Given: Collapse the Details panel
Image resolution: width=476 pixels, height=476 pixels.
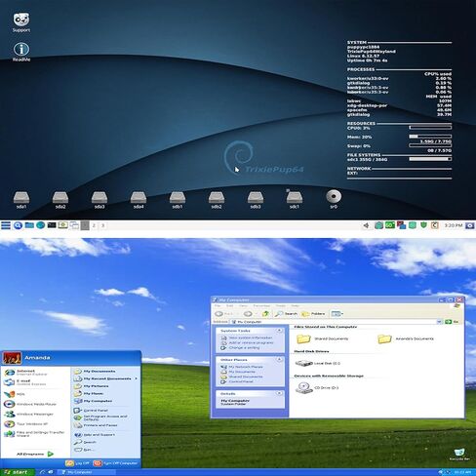Looking at the screenshot, I should tap(279, 393).
